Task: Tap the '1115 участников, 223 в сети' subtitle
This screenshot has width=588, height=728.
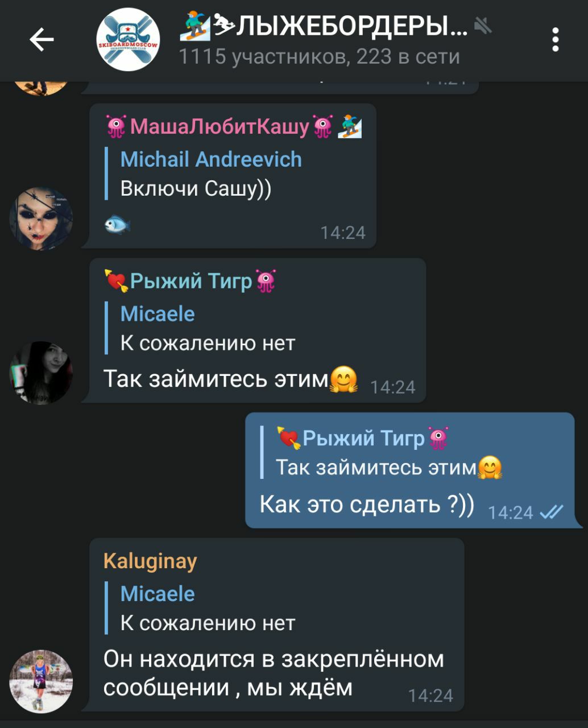Action: point(319,56)
